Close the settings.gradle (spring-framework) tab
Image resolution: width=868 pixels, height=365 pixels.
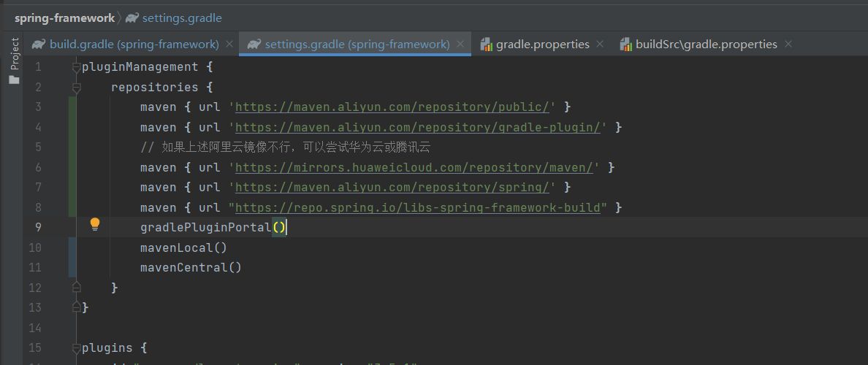tap(460, 45)
